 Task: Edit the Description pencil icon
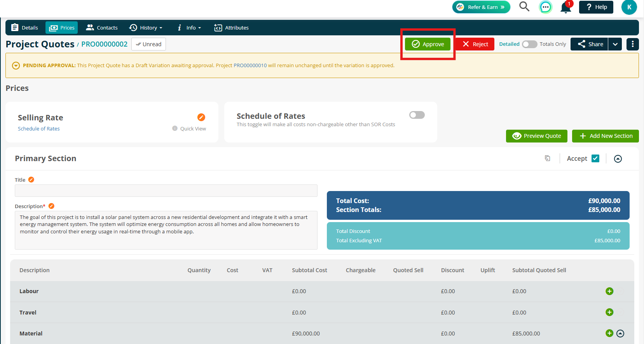[x=51, y=206]
